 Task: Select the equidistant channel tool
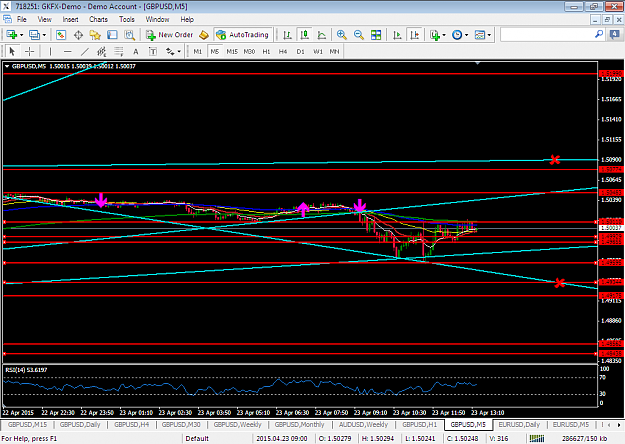102,51
